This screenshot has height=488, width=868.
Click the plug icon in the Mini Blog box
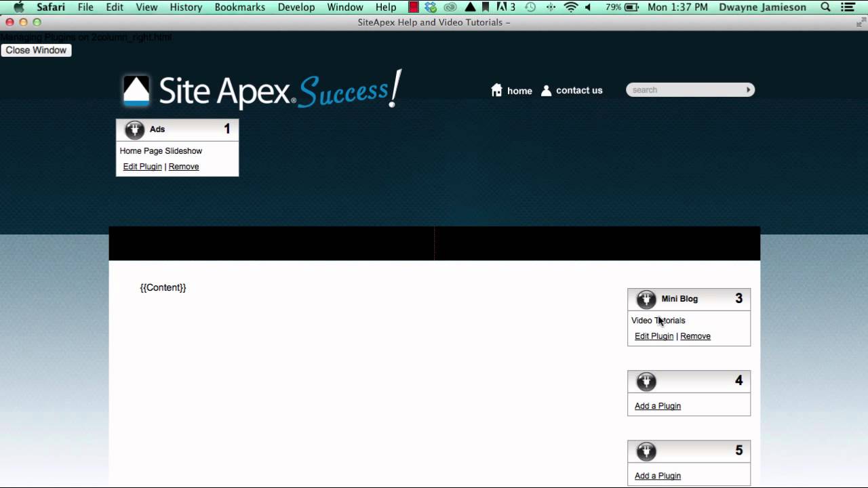[x=646, y=300]
